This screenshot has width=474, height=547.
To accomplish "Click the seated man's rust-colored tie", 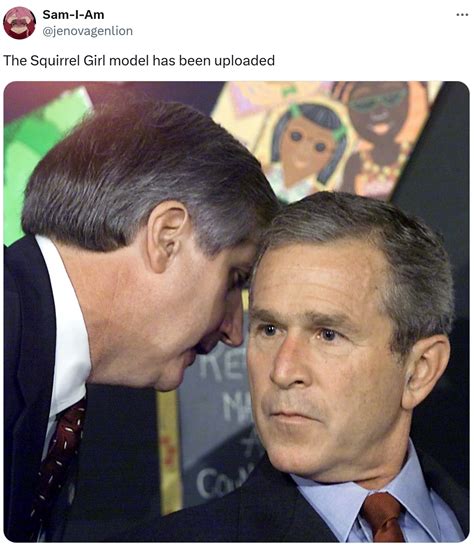I will point(382,516).
